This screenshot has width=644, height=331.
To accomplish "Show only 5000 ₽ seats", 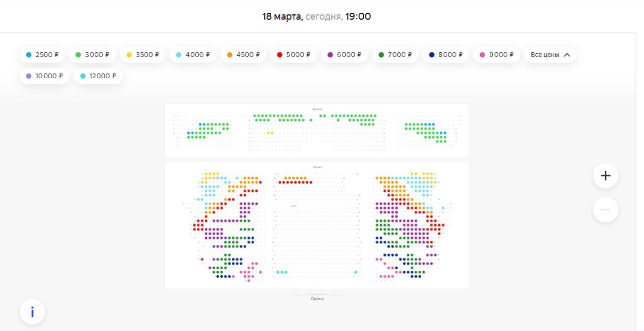I will coord(294,55).
